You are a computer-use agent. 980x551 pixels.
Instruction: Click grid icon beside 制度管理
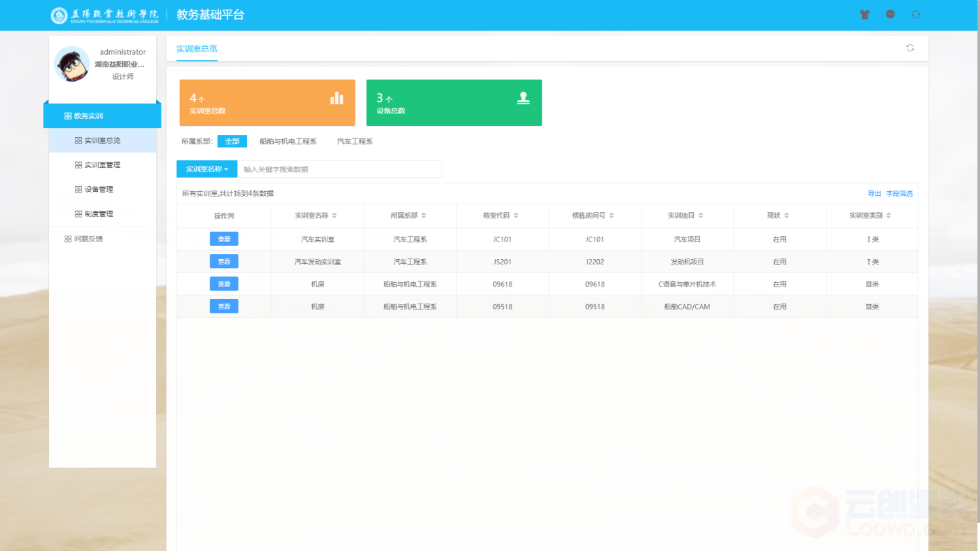[x=78, y=214]
